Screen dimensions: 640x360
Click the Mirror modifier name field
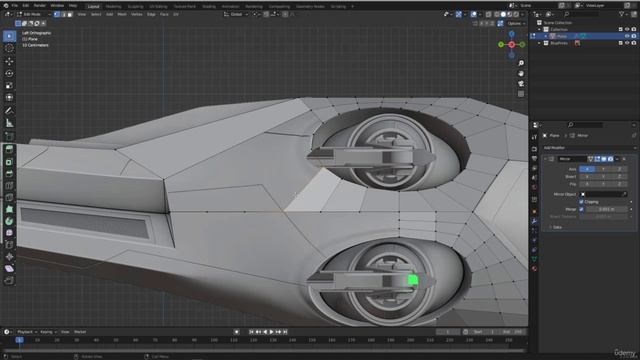click(x=572, y=159)
